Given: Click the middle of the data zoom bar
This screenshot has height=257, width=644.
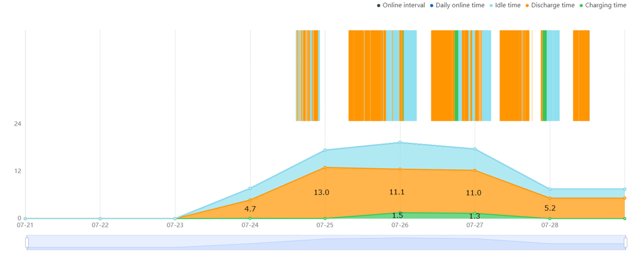Looking at the screenshot, I should click(x=326, y=242).
